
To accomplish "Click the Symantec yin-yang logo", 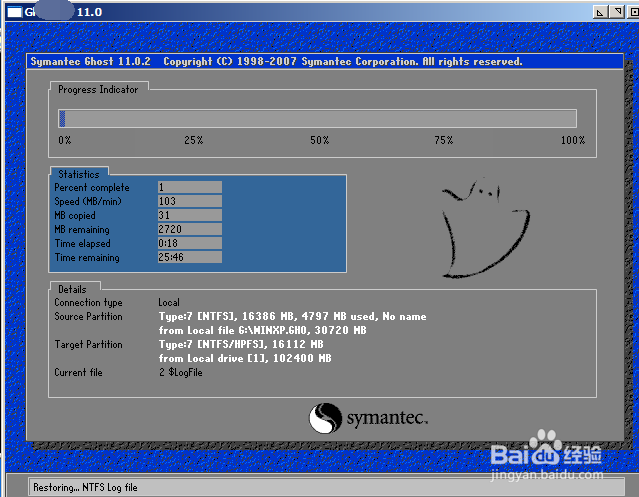I will tap(325, 418).
